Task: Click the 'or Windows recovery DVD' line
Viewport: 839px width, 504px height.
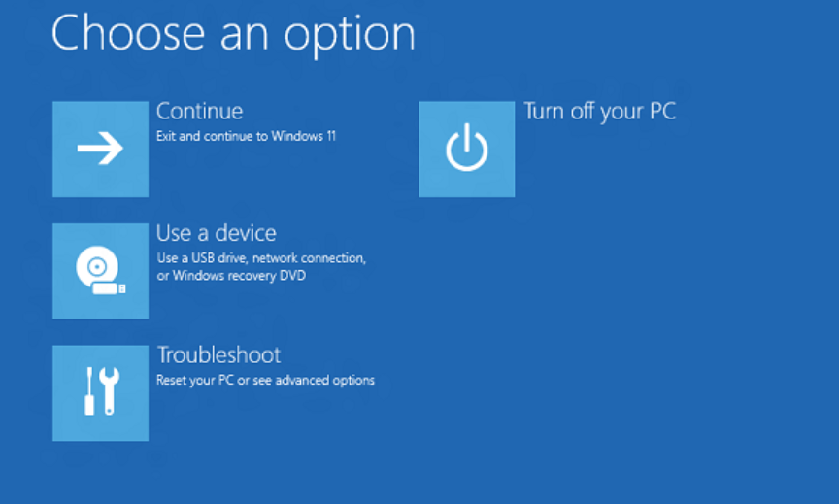Action: pyautogui.click(x=231, y=276)
